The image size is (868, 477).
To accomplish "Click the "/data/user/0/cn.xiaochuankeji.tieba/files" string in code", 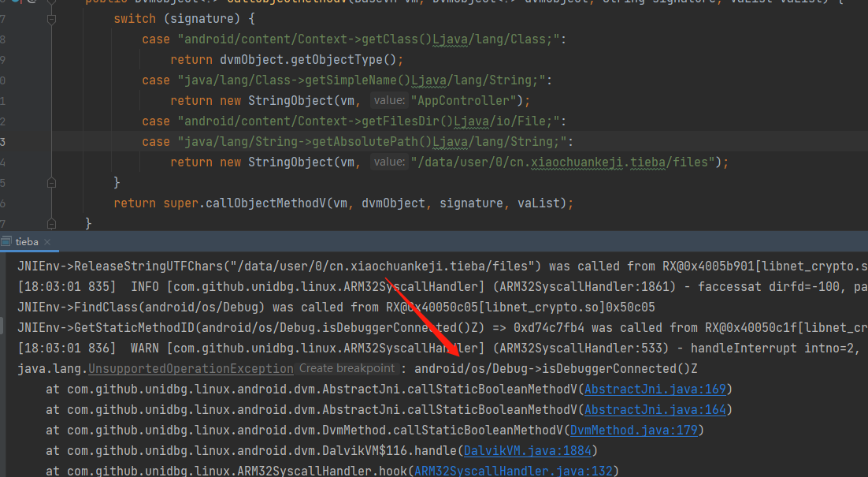I will coord(562,162).
